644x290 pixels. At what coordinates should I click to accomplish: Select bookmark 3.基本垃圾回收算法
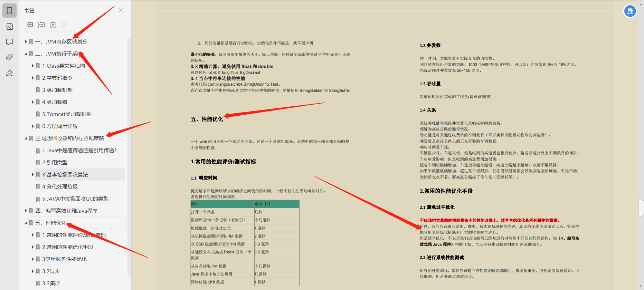click(65, 175)
